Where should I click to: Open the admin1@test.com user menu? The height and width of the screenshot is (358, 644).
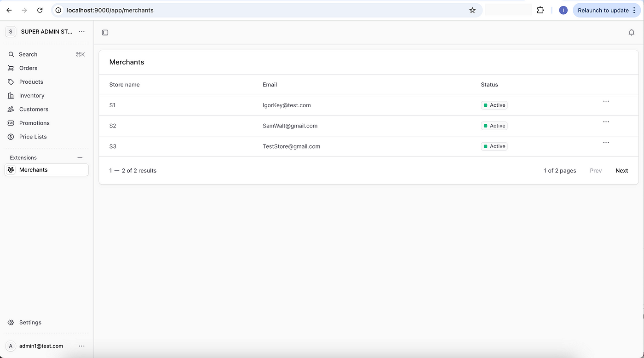[82, 346]
